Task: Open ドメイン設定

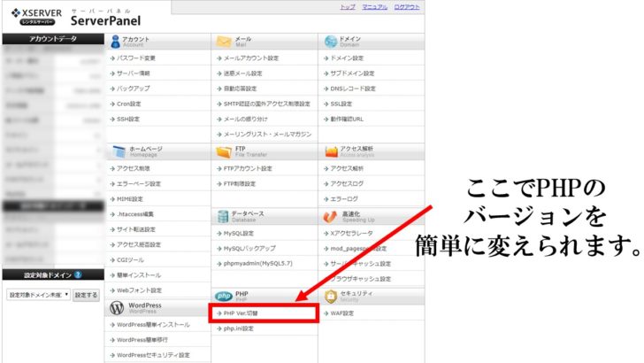Action: click(347, 58)
